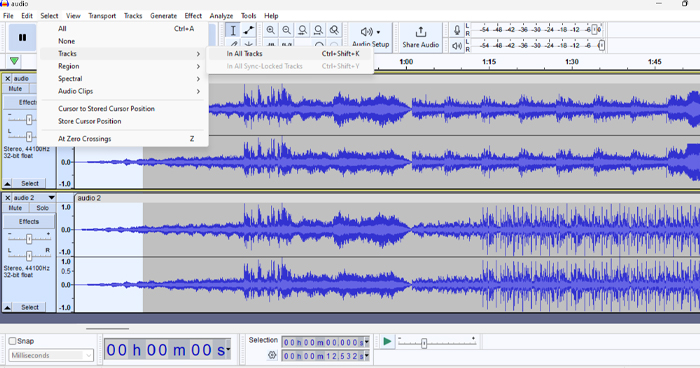700x368 pixels.
Task: Adjust the 'audio 2' track pan slider
Action: coord(29,255)
